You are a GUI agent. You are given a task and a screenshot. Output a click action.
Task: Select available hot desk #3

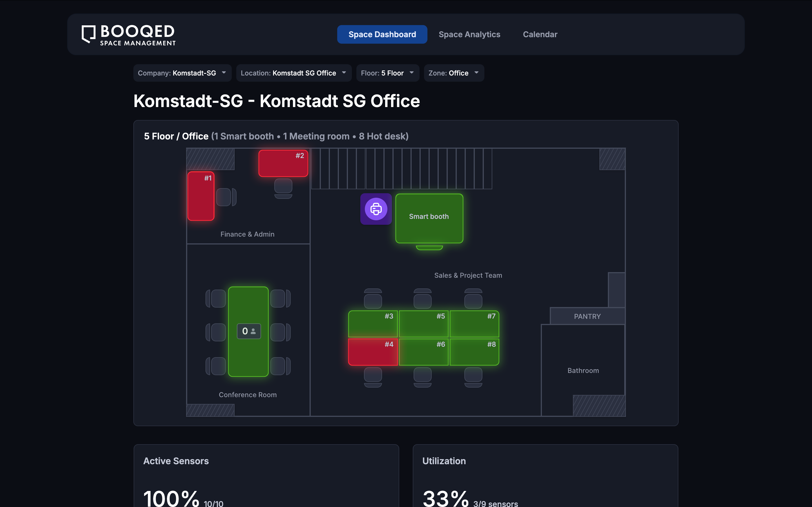(x=373, y=323)
